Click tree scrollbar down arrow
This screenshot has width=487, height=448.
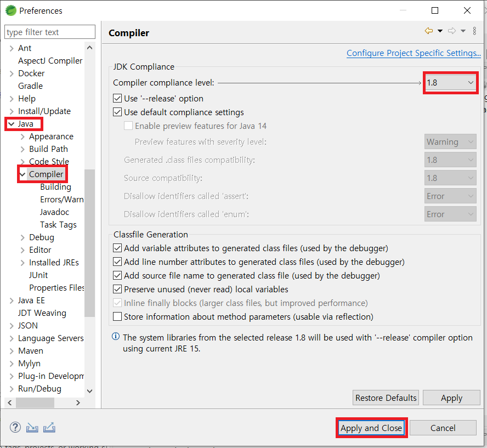(x=90, y=391)
